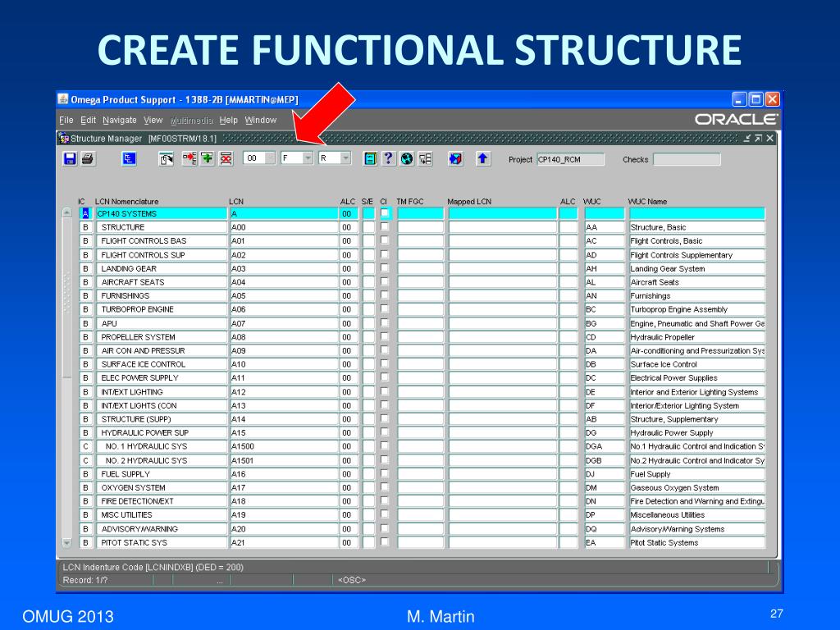Viewport: 840px width, 630px height.
Task: Click the teal notepad list icon
Action: 370,158
